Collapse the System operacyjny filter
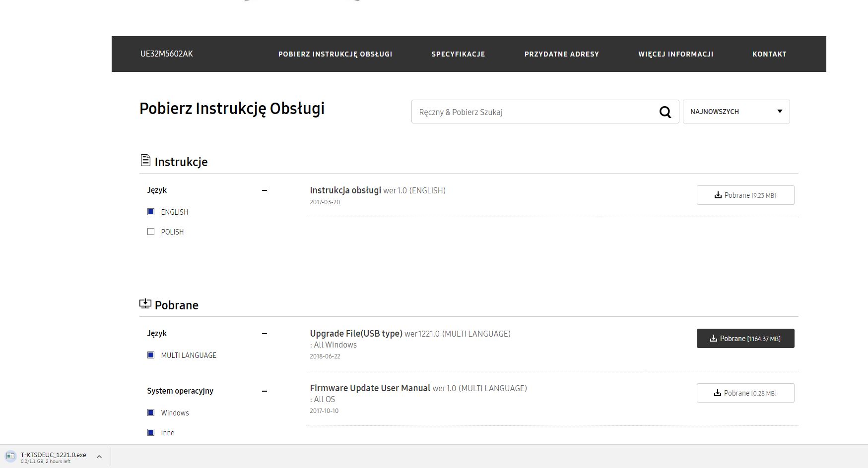The image size is (868, 468). pyautogui.click(x=265, y=391)
